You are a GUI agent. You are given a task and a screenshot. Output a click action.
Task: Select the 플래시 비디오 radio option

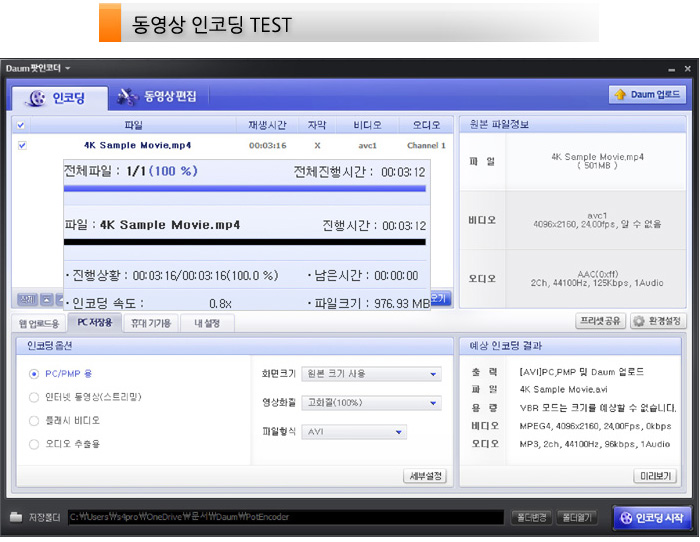(x=36, y=419)
